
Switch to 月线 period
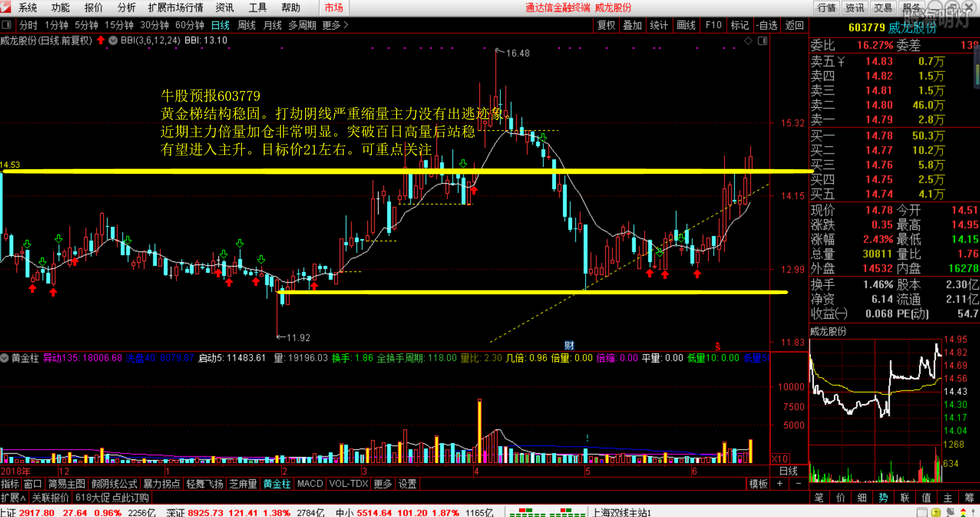272,25
